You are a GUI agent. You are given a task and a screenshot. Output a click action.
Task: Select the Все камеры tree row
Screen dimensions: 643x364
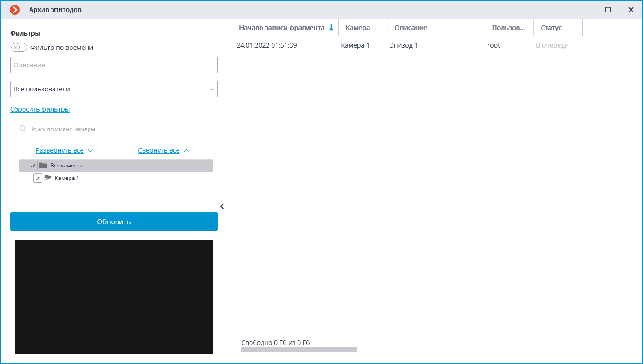[116, 166]
